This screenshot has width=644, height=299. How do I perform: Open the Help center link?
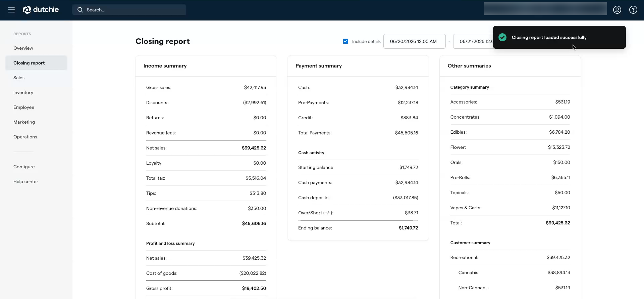pyautogui.click(x=26, y=181)
